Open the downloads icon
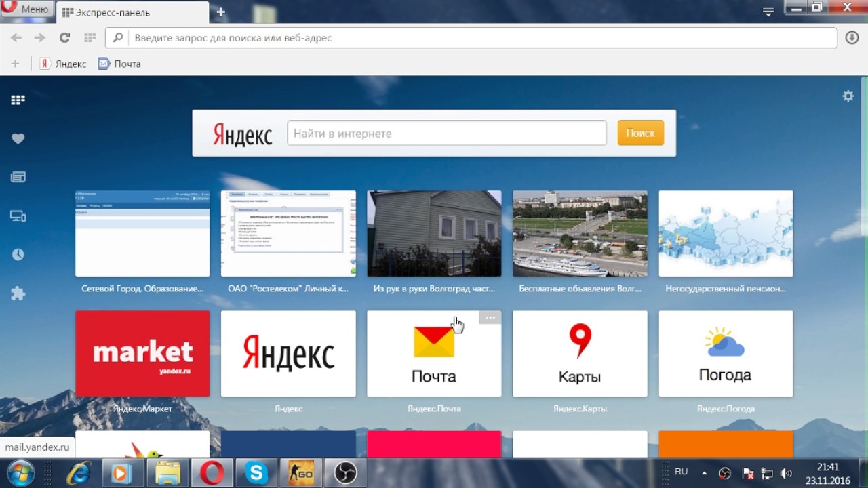The width and height of the screenshot is (868, 488). 852,38
